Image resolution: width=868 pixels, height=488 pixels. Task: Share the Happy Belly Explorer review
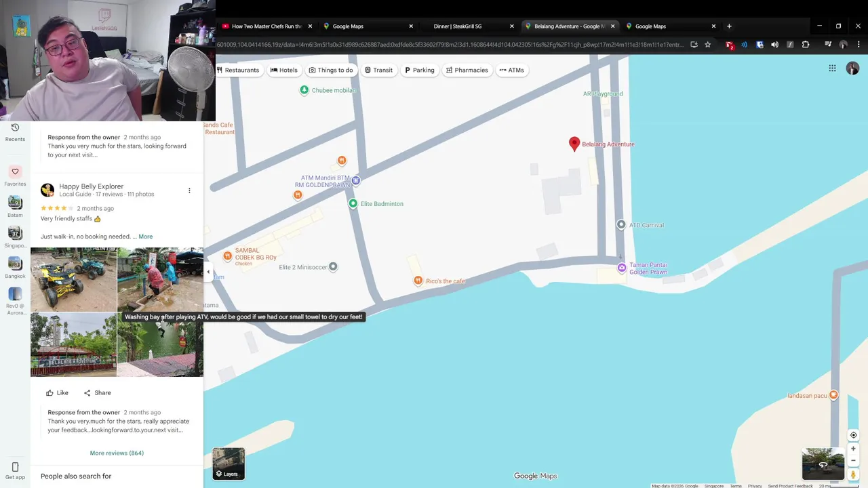coord(97,392)
